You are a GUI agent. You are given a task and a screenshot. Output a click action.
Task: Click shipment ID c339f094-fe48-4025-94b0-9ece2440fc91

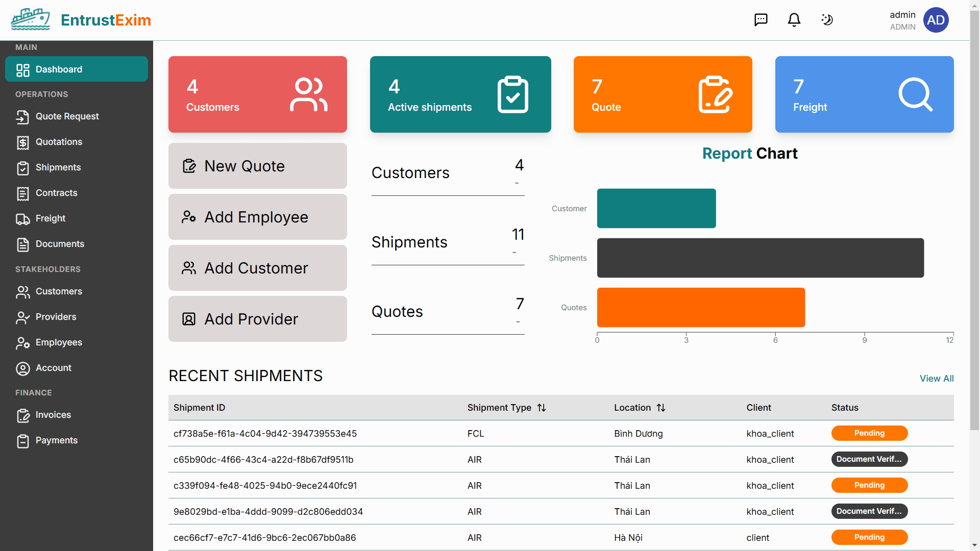(x=265, y=486)
